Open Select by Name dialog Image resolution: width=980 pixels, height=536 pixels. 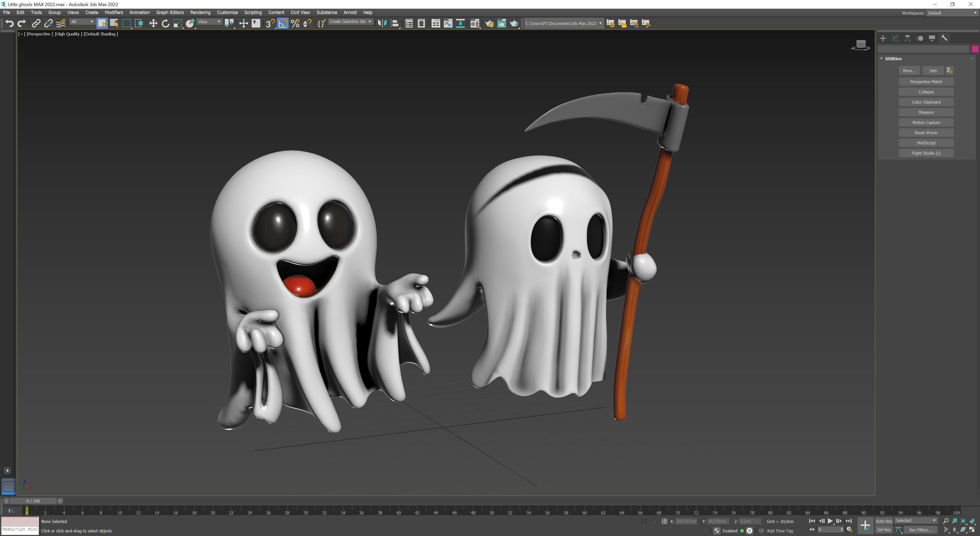[114, 23]
